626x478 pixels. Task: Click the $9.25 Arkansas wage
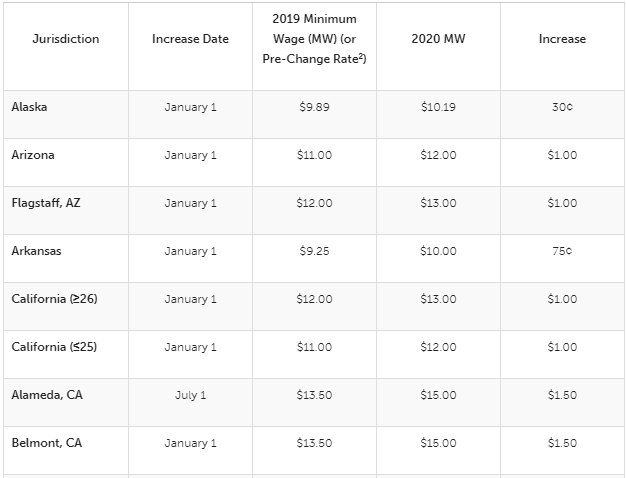[314, 251]
